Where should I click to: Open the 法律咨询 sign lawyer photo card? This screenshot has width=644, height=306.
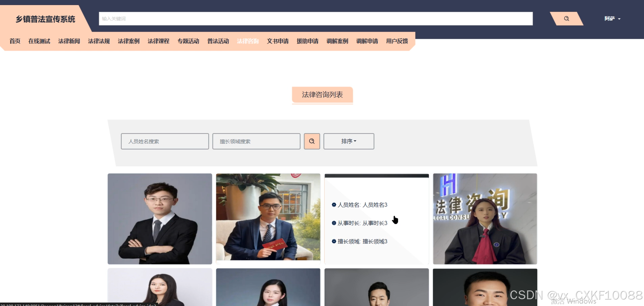pos(485,219)
